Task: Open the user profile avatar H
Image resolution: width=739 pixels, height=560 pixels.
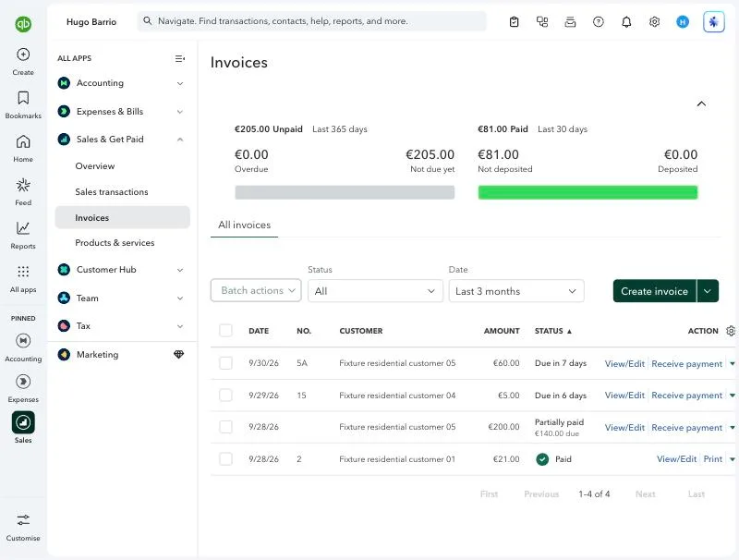Action: pyautogui.click(x=683, y=21)
